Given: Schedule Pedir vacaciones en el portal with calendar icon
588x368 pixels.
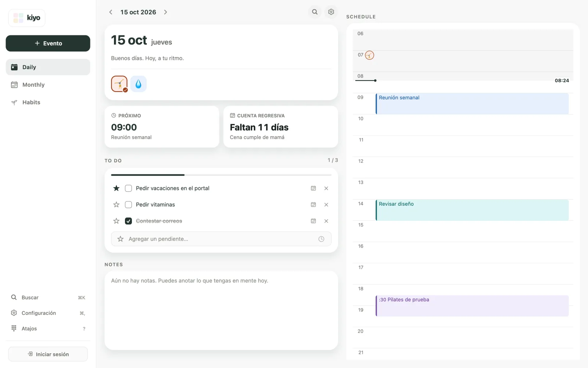Looking at the screenshot, I should 313,188.
